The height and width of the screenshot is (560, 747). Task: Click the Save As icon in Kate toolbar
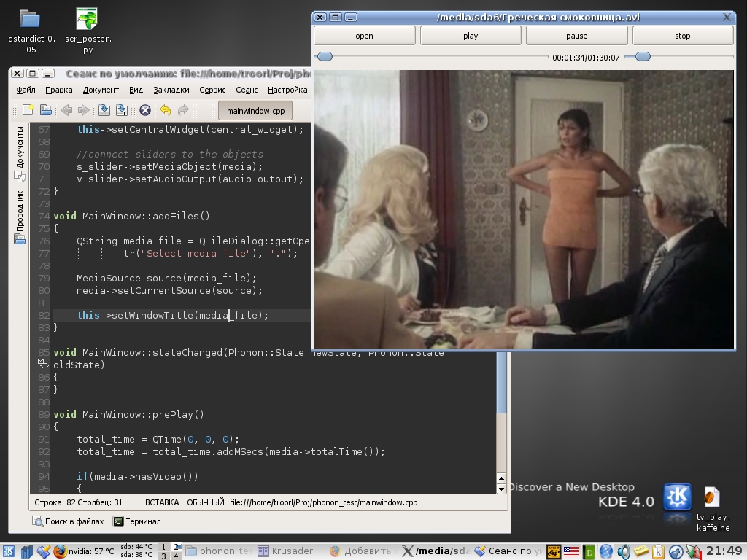click(x=122, y=111)
